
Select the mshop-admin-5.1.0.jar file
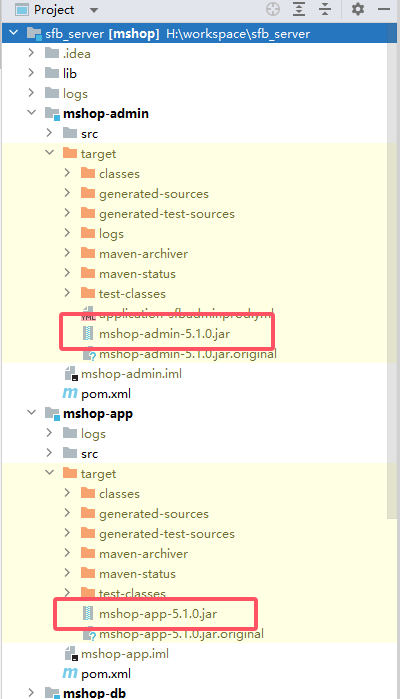[165, 333]
